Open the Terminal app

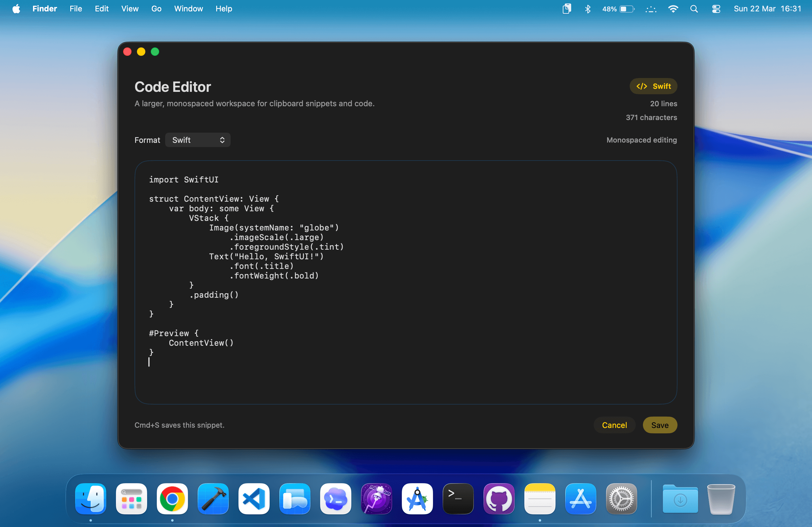[x=458, y=499]
